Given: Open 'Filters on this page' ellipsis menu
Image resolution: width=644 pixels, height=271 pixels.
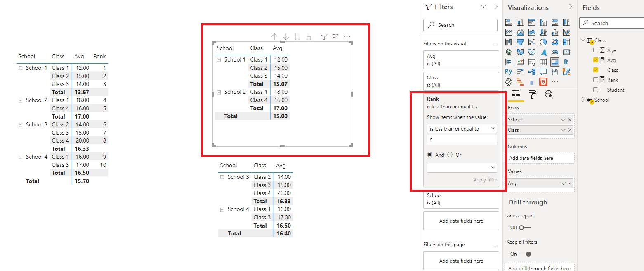Looking at the screenshot, I should [495, 245].
